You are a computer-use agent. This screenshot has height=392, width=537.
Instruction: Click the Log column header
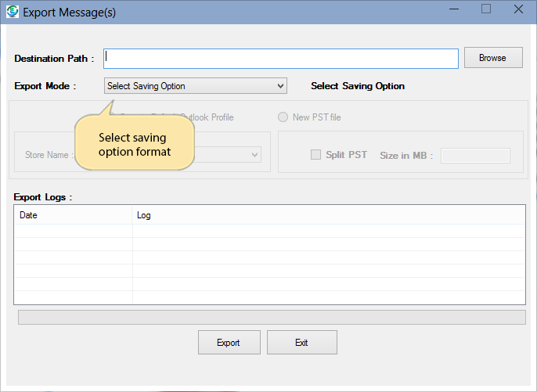329,215
